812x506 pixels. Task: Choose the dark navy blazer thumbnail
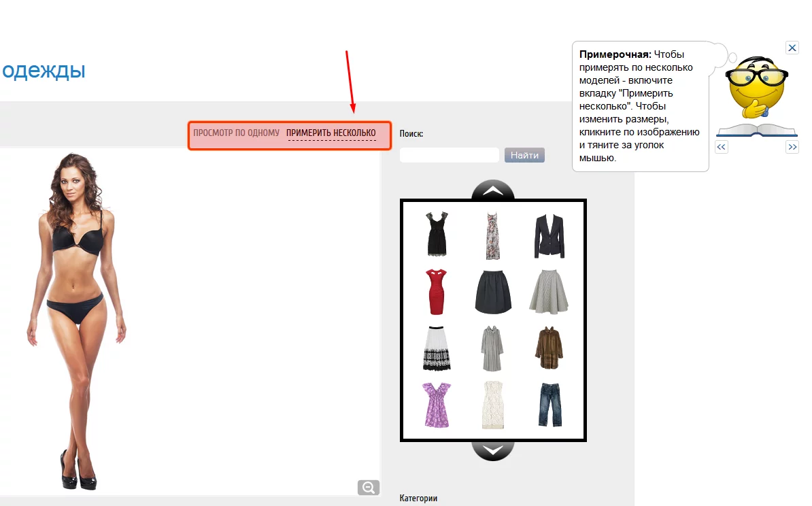tap(548, 235)
